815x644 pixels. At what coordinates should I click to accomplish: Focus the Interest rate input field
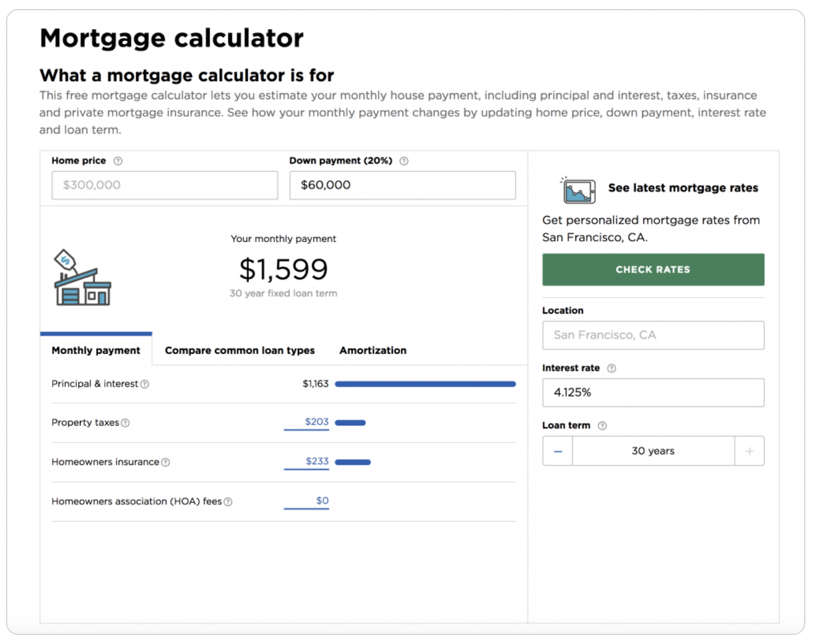pyautogui.click(x=653, y=393)
